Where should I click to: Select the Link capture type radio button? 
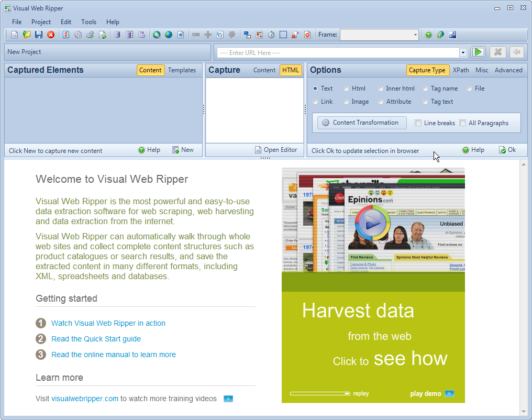click(315, 102)
